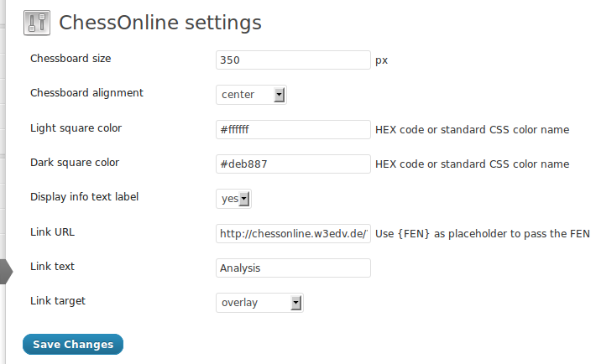Click the sidebar collapse arrow marker

(7, 272)
